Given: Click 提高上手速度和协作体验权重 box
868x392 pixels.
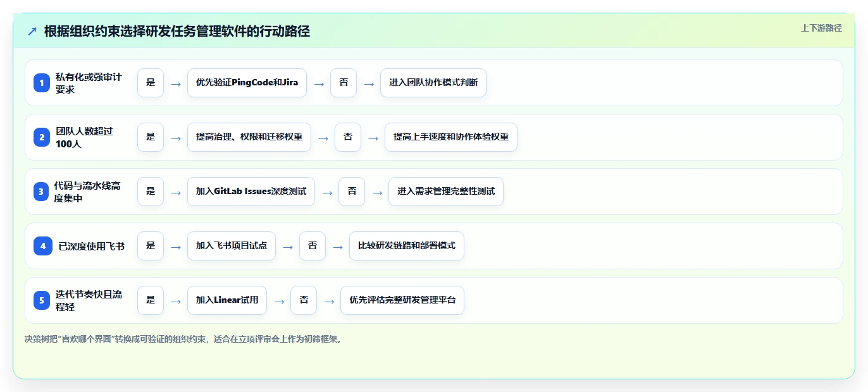Looking at the screenshot, I should coord(451,137).
